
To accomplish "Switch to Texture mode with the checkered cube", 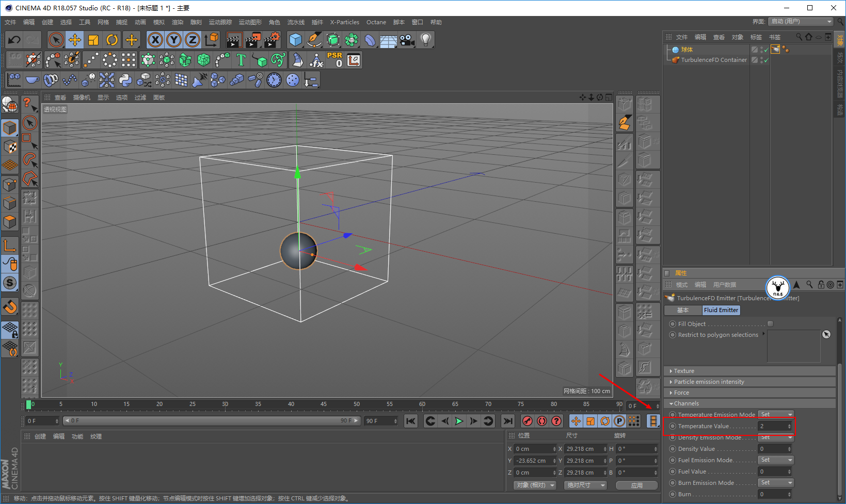I will point(10,147).
